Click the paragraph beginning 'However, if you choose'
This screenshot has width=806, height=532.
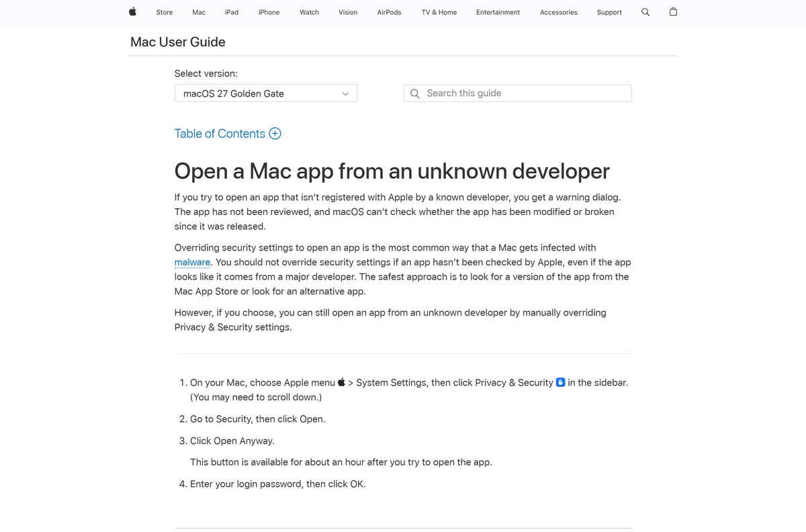[402, 320]
